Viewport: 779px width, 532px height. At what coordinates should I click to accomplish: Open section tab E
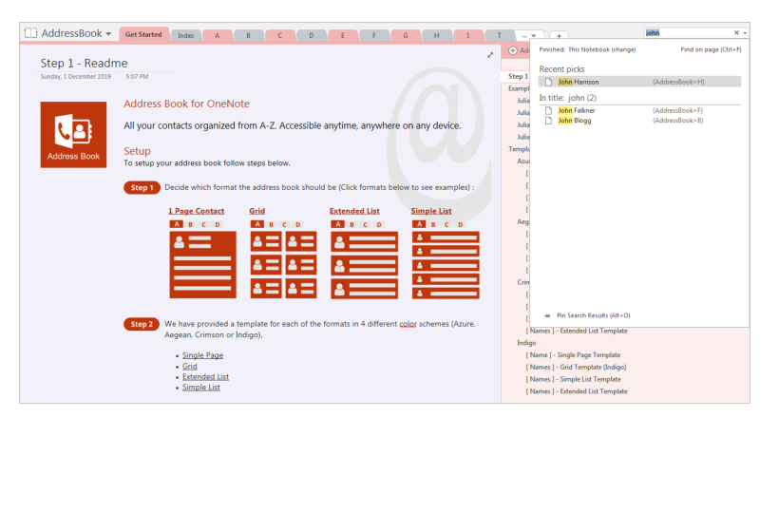tap(342, 35)
